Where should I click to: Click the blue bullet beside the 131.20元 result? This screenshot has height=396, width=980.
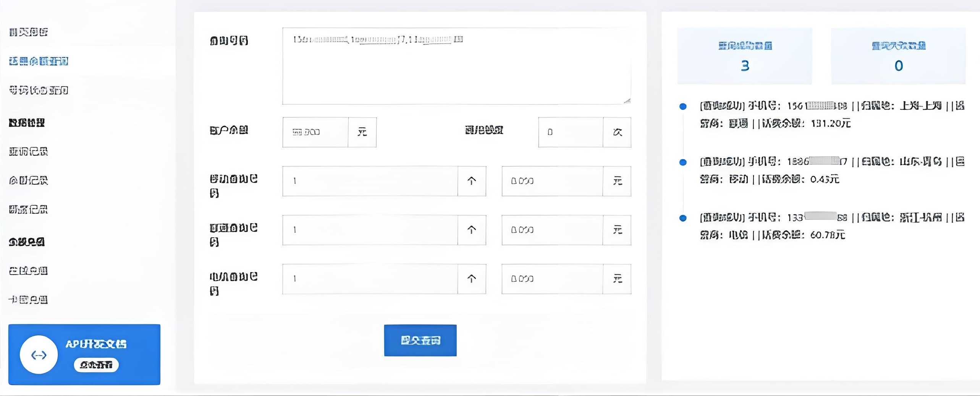point(683,107)
